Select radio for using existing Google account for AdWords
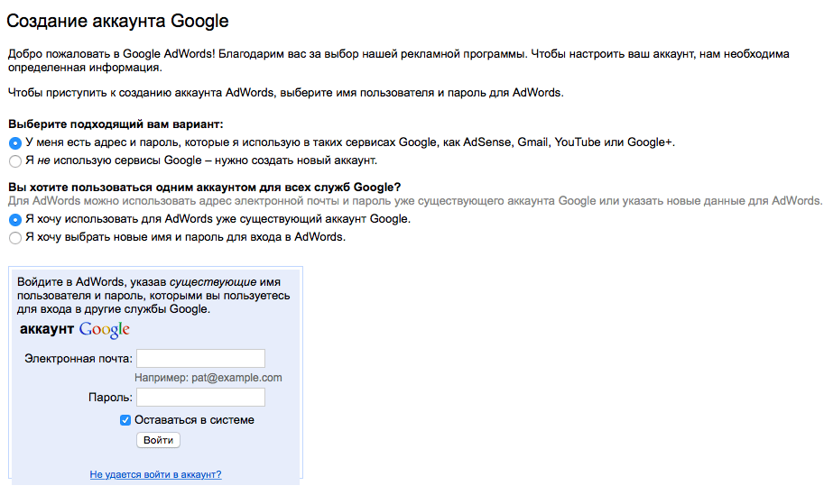The width and height of the screenshot is (833, 504). (x=15, y=220)
